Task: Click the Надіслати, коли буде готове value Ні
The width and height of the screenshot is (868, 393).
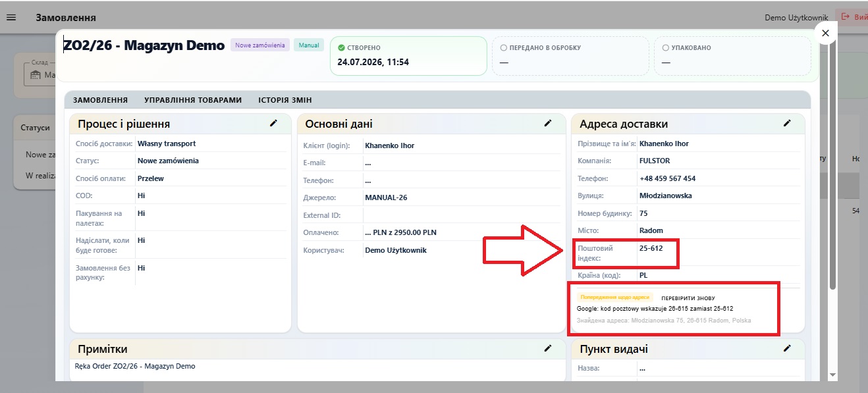Action: coord(141,240)
